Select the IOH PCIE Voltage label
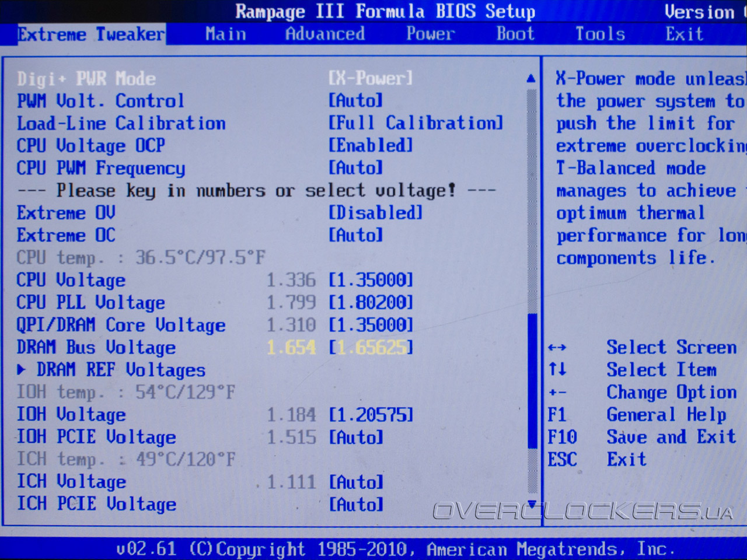 [96, 437]
